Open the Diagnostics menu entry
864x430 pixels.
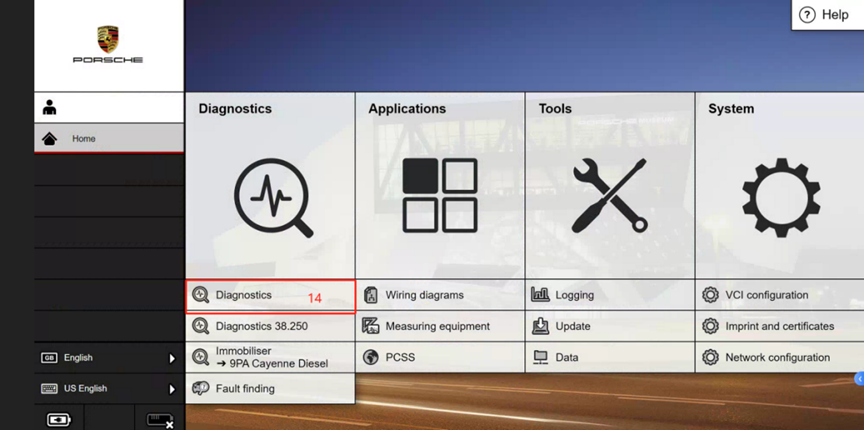(271, 297)
